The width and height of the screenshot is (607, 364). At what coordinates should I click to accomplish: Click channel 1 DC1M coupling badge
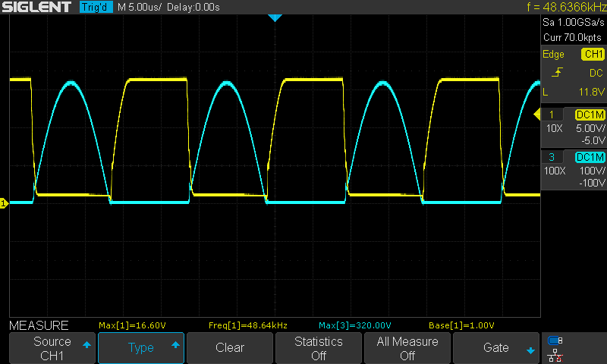point(590,115)
